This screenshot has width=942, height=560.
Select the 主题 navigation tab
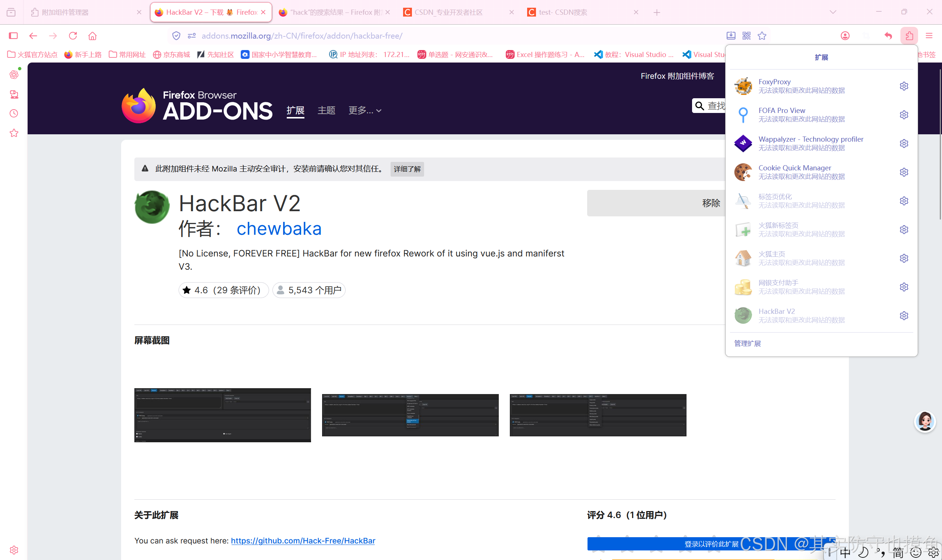click(326, 110)
